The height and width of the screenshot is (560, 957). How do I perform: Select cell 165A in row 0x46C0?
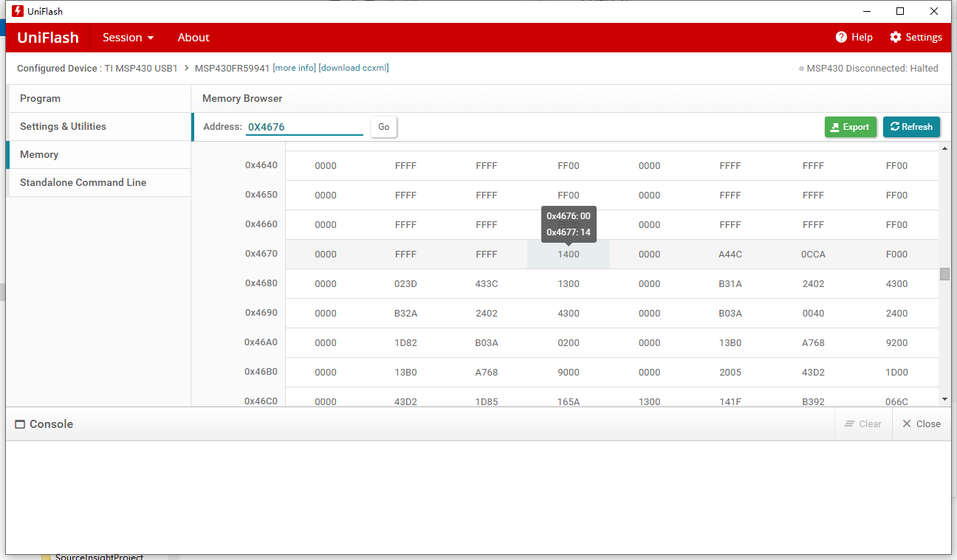coord(569,401)
